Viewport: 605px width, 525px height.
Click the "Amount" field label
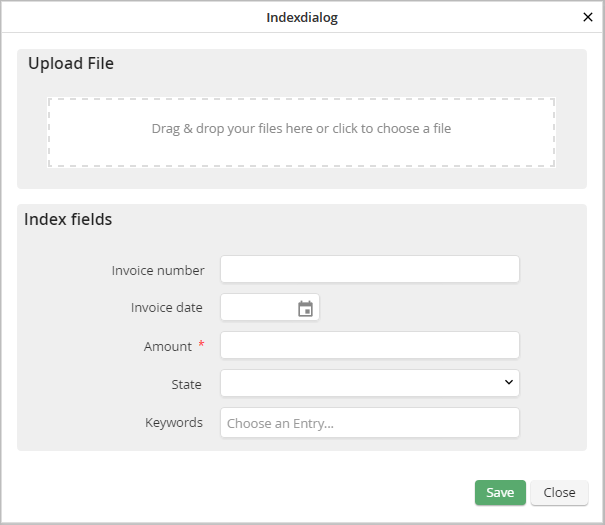click(168, 346)
